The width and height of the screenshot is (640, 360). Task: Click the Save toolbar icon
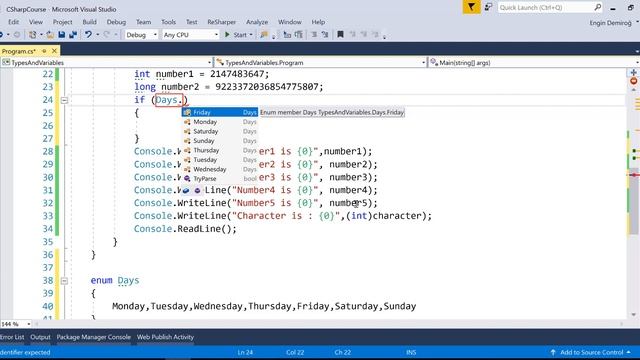[x=62, y=35]
